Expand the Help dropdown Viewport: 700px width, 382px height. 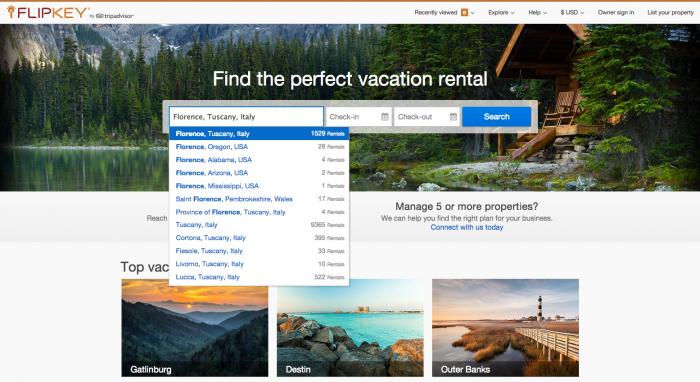pyautogui.click(x=538, y=12)
